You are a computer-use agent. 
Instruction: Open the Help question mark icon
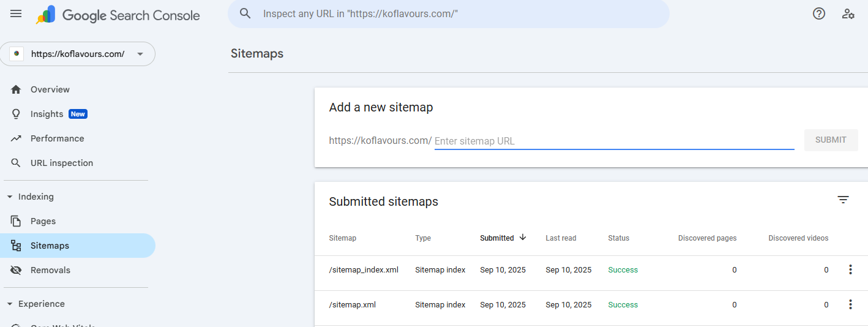(819, 13)
